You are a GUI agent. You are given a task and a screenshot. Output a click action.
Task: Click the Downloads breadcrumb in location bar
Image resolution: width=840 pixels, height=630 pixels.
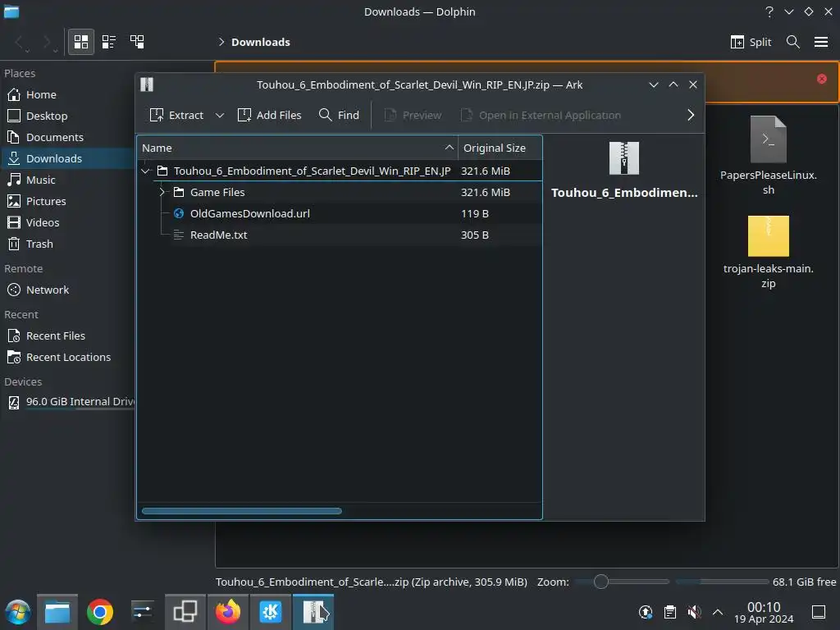260,42
